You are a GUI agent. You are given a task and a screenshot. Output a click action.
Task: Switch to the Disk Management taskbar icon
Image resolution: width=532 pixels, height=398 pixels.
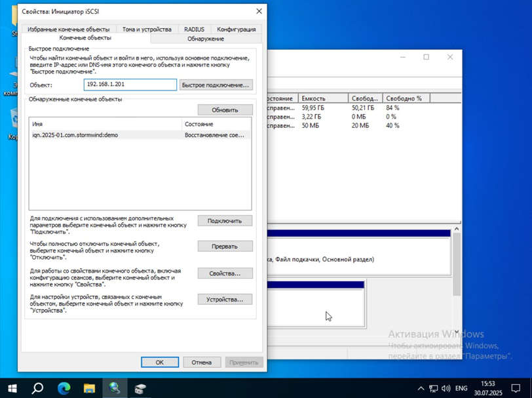tap(140, 388)
